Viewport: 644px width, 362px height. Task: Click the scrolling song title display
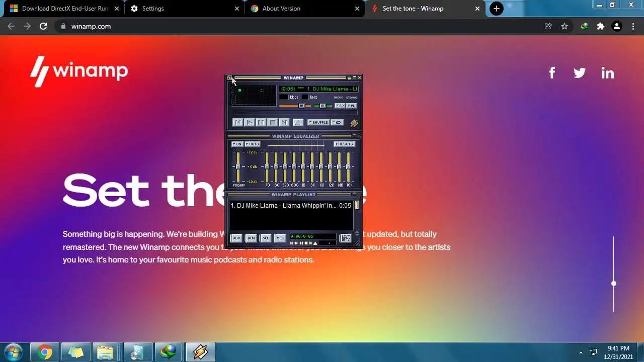[x=318, y=89]
